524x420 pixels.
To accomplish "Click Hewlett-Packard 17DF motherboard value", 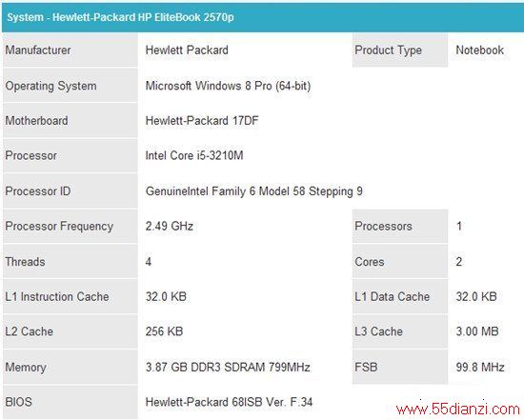I will (202, 121).
